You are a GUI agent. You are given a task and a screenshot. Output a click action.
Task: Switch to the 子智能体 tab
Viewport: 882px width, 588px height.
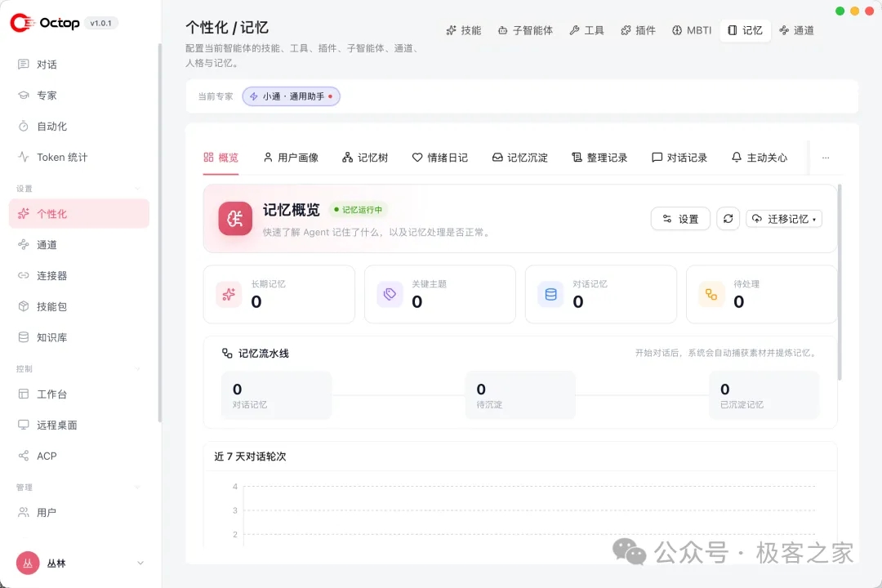point(525,30)
